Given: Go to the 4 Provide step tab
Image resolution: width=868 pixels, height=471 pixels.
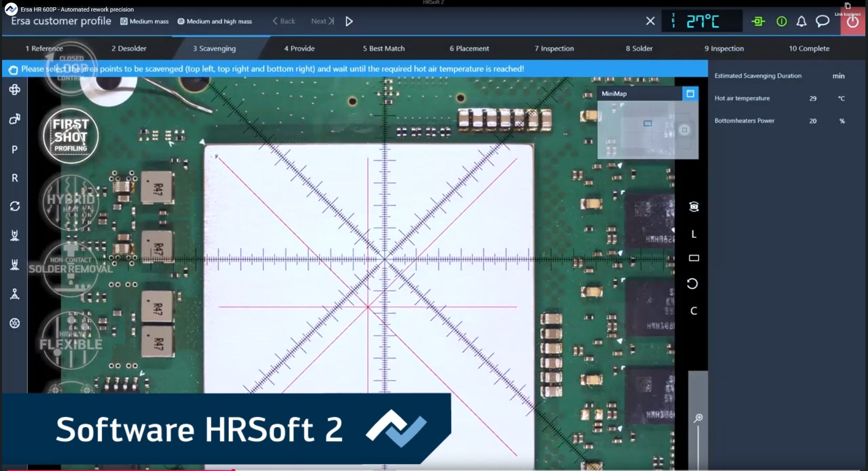Looking at the screenshot, I should [x=299, y=48].
